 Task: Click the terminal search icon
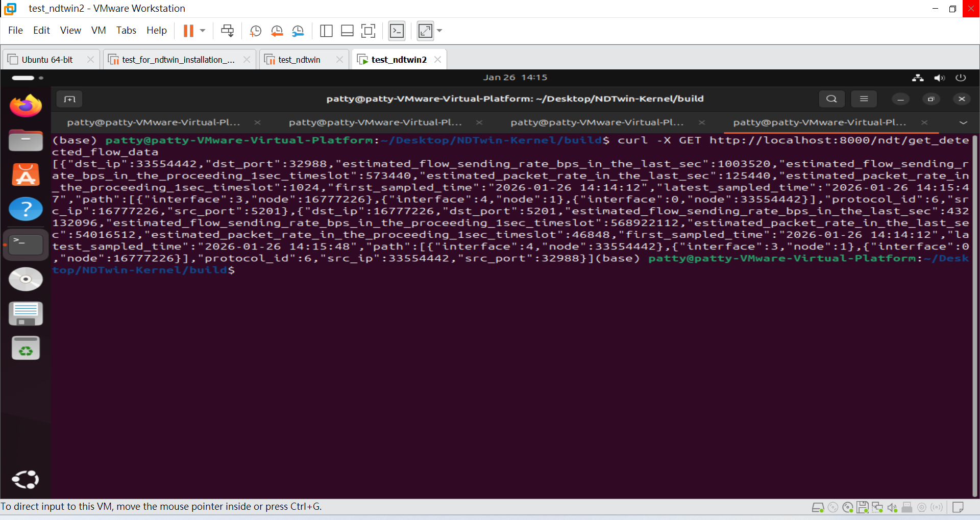(831, 99)
